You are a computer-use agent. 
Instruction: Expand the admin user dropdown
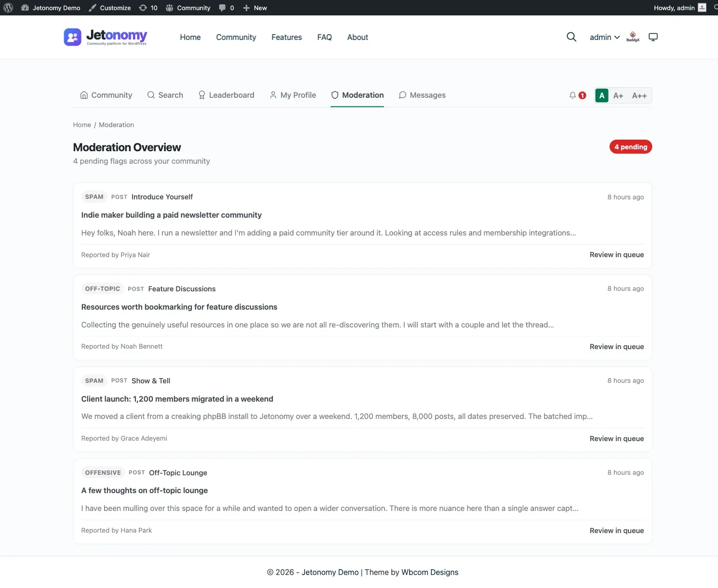click(x=605, y=37)
